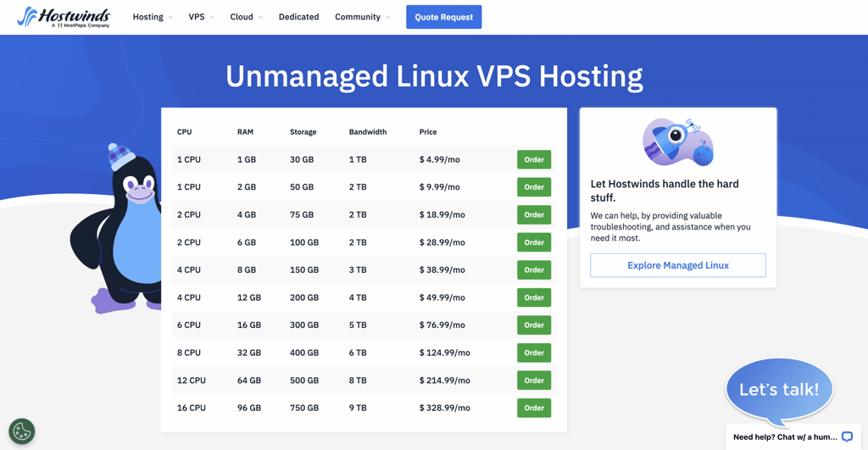Order the $28.99/mo plan
868x450 pixels.
pos(534,242)
